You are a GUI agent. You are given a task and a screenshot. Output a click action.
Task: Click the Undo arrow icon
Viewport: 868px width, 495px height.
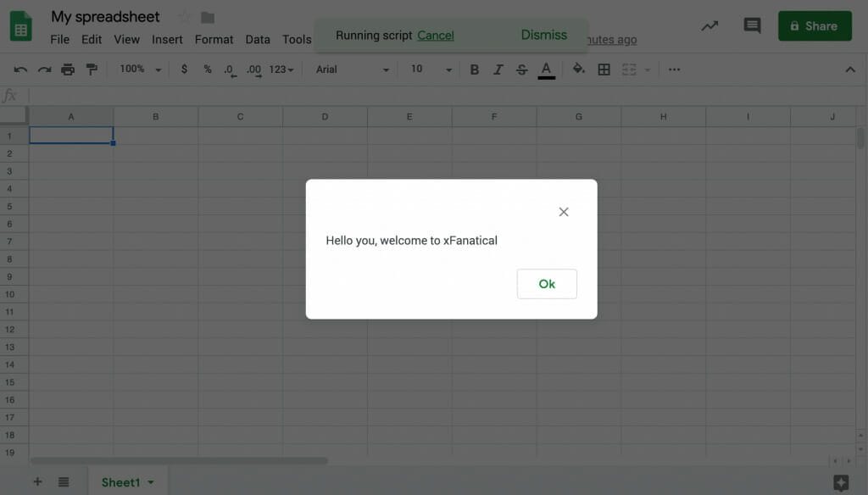pos(20,70)
